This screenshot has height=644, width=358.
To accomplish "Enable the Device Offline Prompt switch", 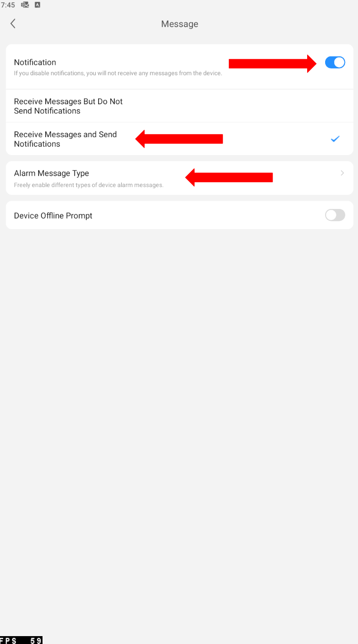I will point(335,215).
